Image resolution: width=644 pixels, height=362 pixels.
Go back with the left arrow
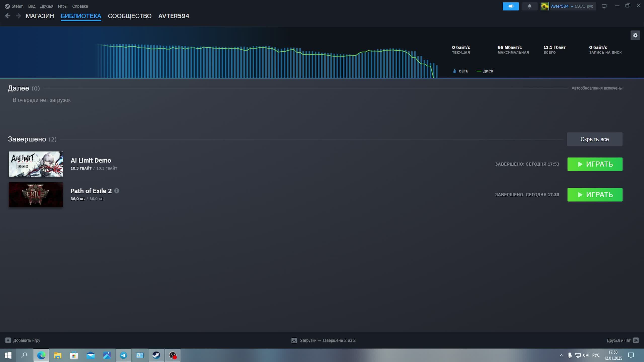8,16
